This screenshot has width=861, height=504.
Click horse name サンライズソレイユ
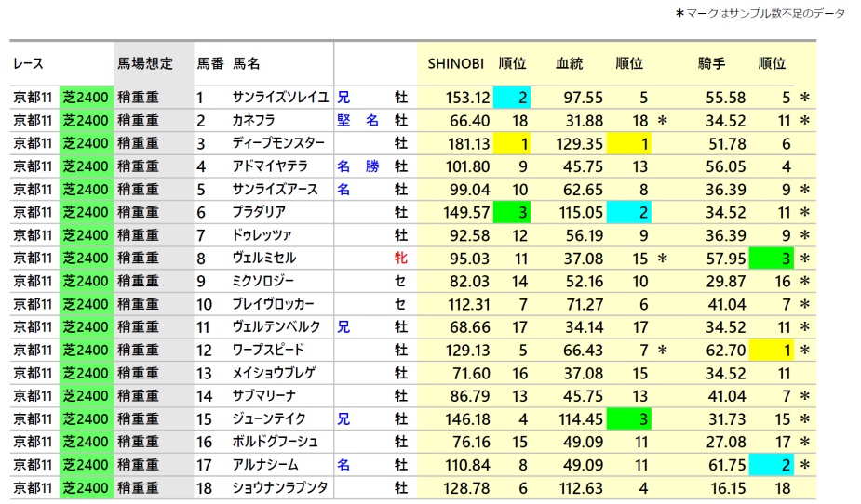[280, 98]
